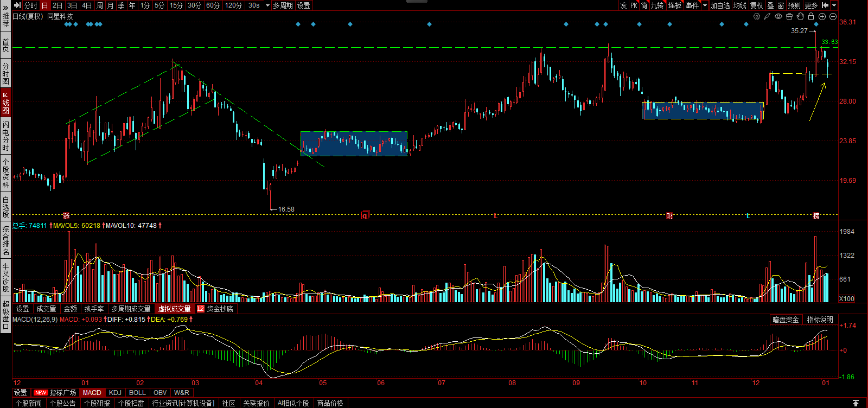Click 指标说明 indicator help button
868x408 pixels.
click(820, 320)
